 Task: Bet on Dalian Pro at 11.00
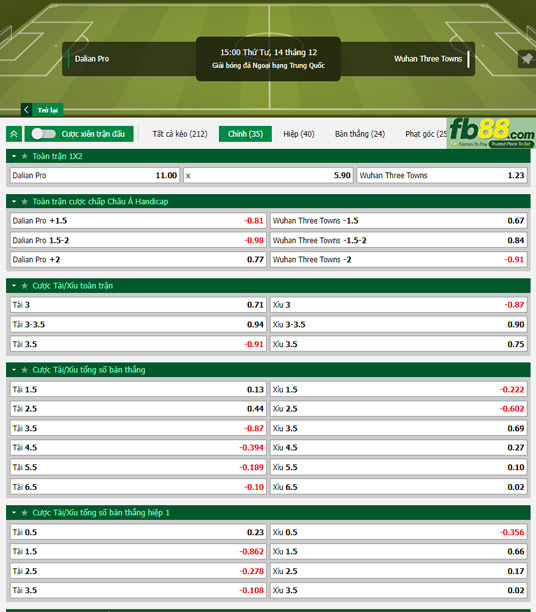(95, 175)
